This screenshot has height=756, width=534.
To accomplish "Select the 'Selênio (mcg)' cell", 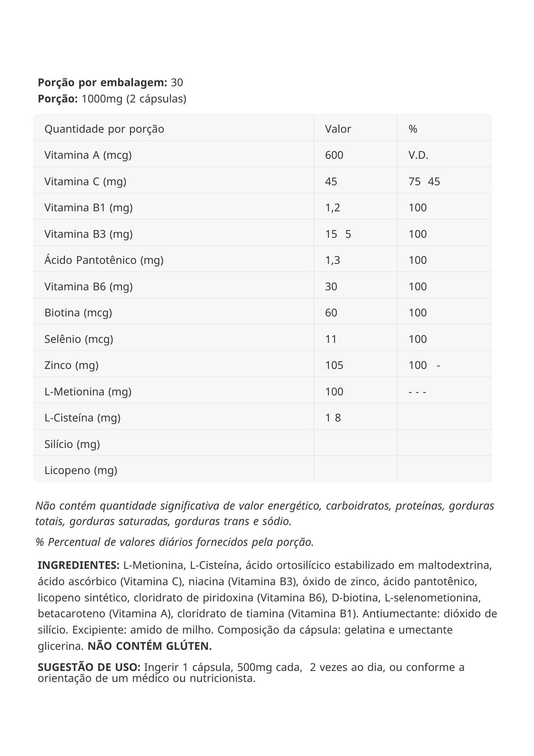I will (79, 339).
